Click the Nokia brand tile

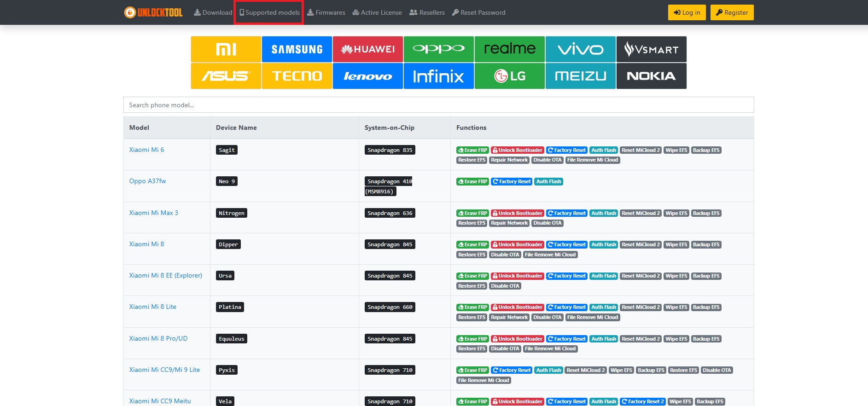tap(652, 76)
